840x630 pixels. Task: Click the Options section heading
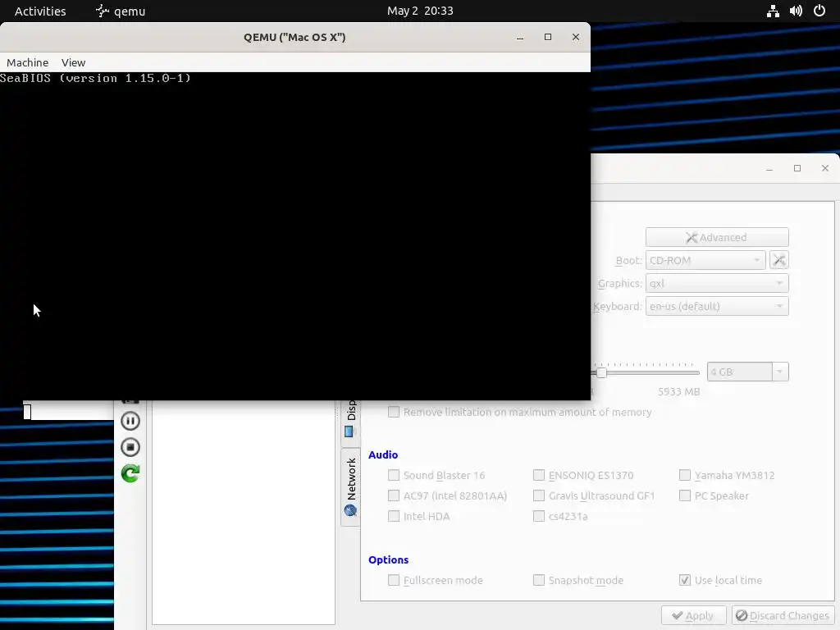tap(388, 559)
